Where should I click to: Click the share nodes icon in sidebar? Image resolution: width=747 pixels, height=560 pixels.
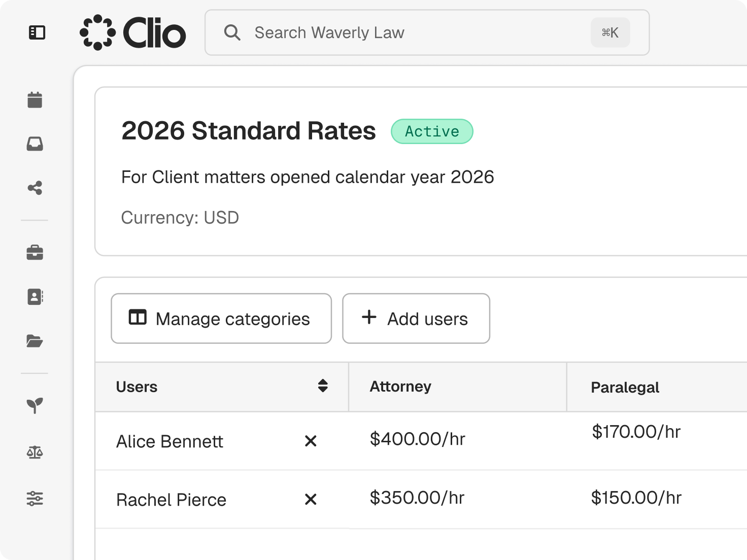[x=35, y=188]
